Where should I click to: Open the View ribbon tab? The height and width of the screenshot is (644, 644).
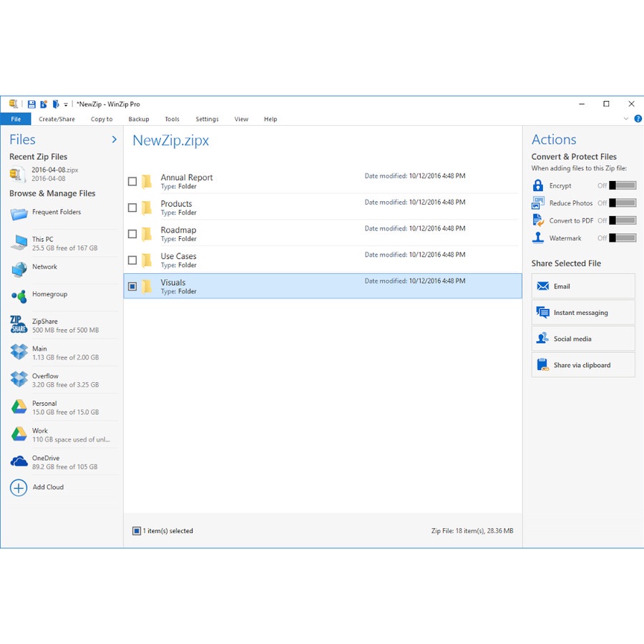241,119
